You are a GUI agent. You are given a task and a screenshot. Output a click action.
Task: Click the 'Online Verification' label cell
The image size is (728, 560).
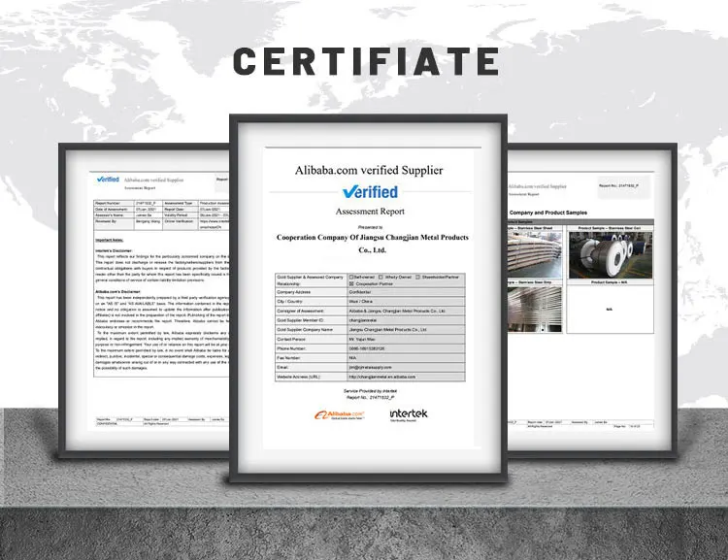point(181,224)
